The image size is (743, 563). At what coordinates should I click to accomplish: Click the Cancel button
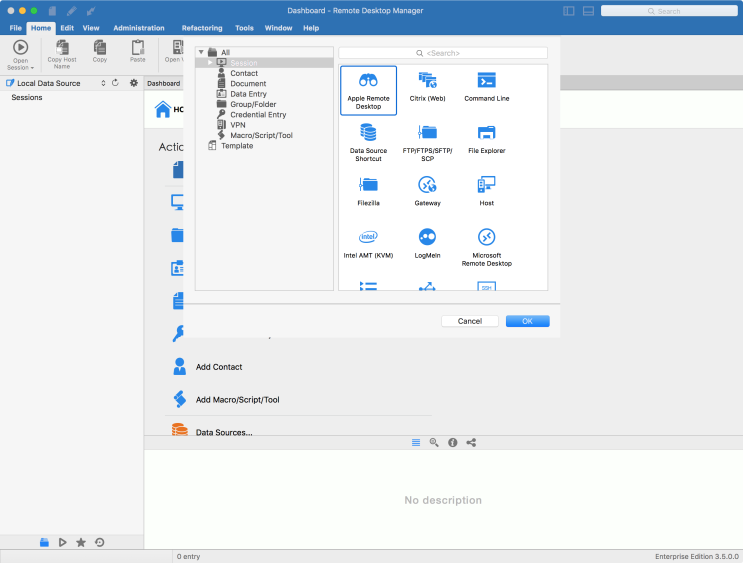(470, 321)
